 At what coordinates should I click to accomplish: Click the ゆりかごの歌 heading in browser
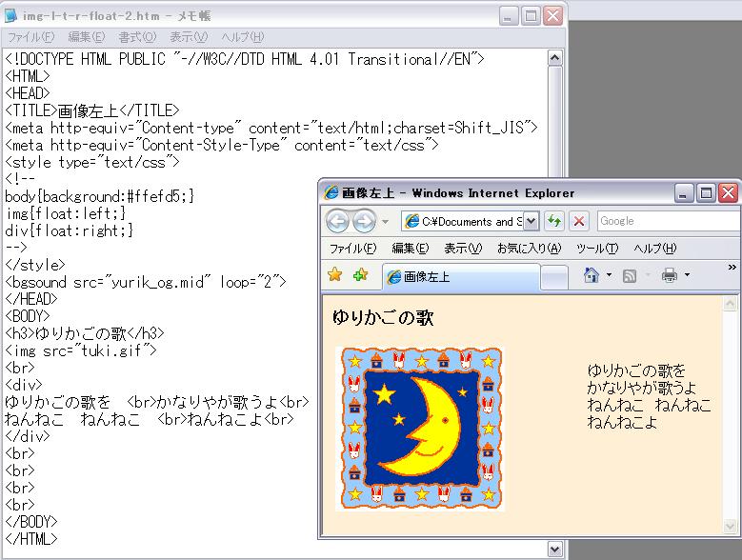[383, 317]
